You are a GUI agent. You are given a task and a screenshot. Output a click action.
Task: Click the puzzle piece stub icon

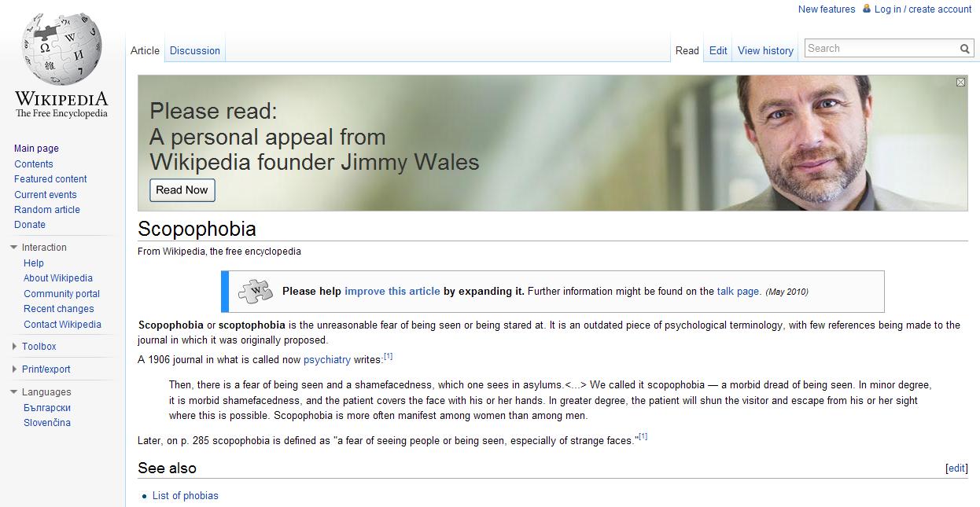click(256, 292)
